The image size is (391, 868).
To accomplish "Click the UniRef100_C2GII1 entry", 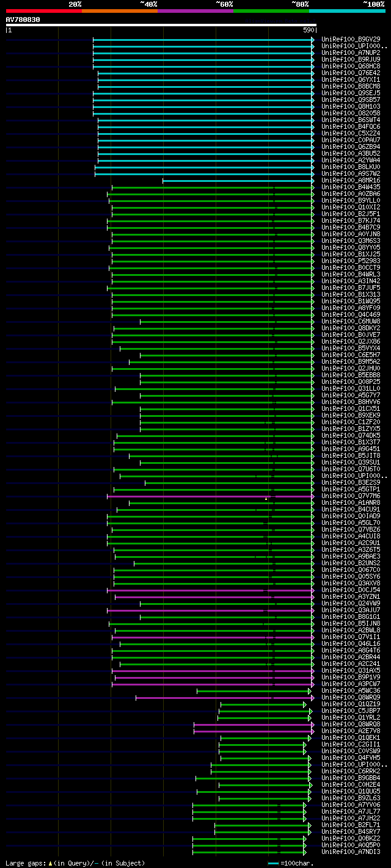I will click(x=351, y=744).
